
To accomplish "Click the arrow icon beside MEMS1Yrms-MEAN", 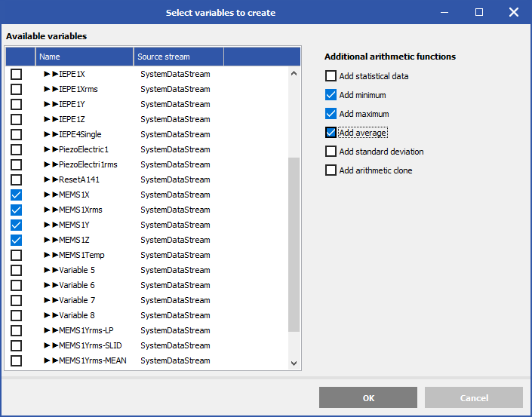I will [x=51, y=360].
